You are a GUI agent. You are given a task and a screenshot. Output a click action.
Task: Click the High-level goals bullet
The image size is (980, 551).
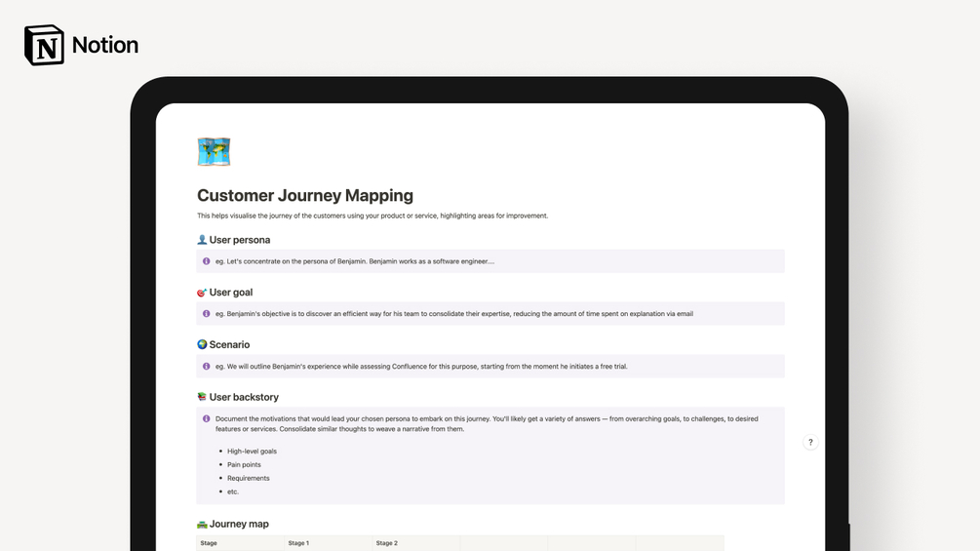pyautogui.click(x=252, y=452)
